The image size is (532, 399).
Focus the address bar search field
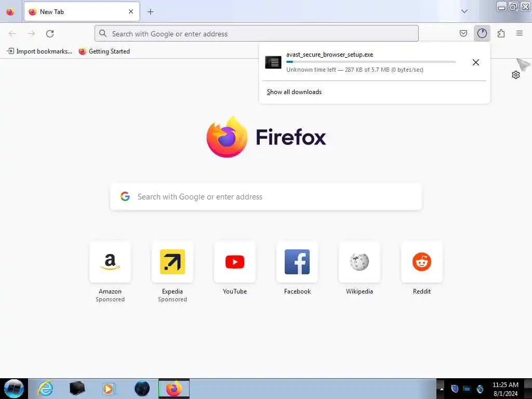(257, 34)
